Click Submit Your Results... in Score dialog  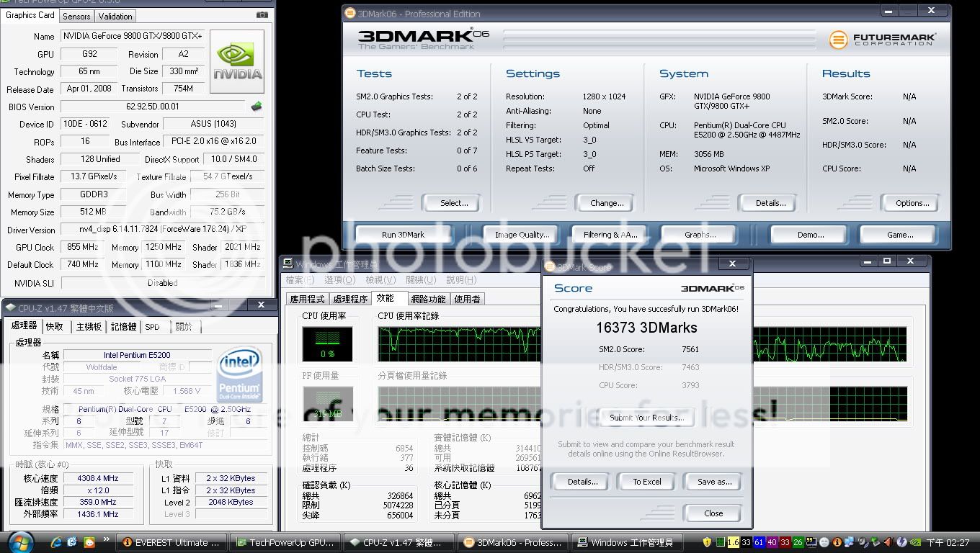(x=646, y=418)
